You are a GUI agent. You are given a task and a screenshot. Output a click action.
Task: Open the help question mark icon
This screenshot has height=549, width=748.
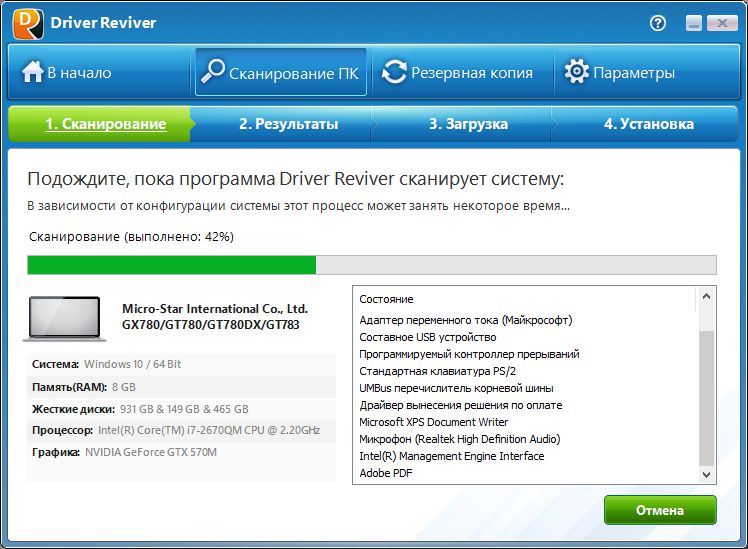pos(658,23)
